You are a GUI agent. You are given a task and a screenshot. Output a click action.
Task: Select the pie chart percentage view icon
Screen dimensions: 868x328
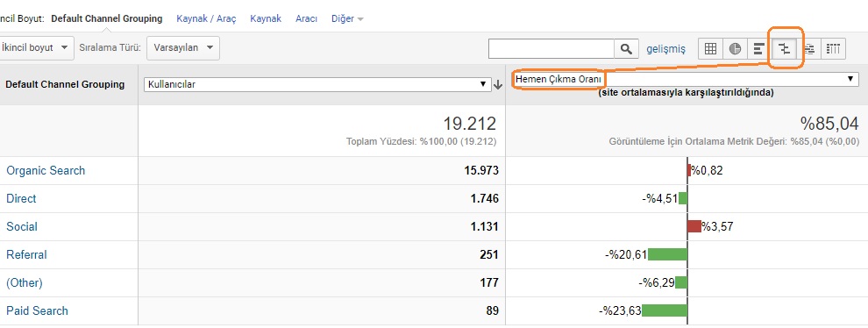[735, 49]
